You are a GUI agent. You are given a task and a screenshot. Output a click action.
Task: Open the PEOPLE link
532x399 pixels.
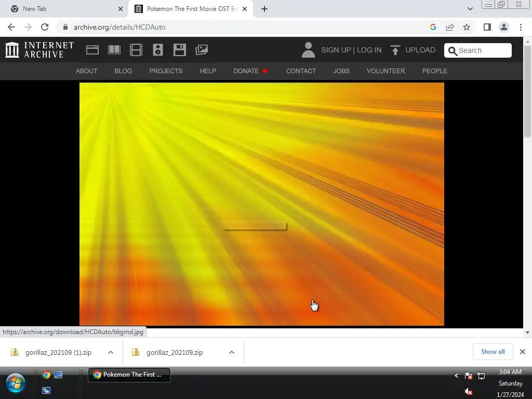435,71
